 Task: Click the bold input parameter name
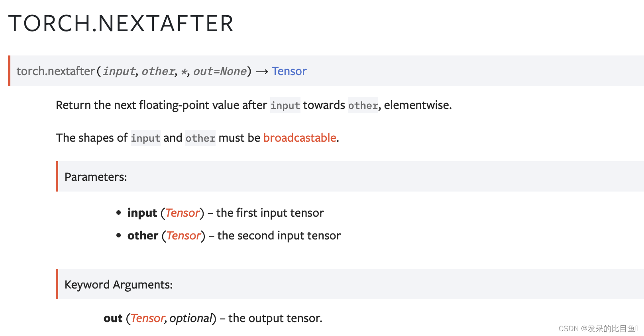click(142, 213)
